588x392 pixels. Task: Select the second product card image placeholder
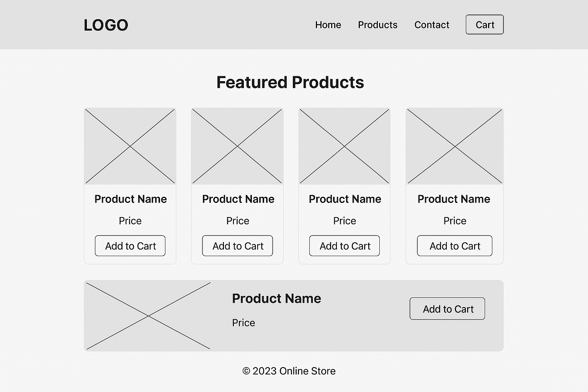coord(237,146)
